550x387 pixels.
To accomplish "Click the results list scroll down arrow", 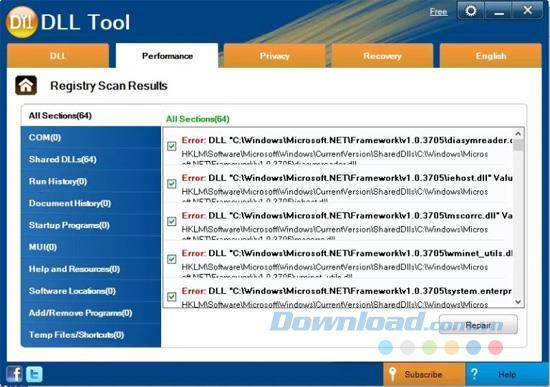I will 518,301.
